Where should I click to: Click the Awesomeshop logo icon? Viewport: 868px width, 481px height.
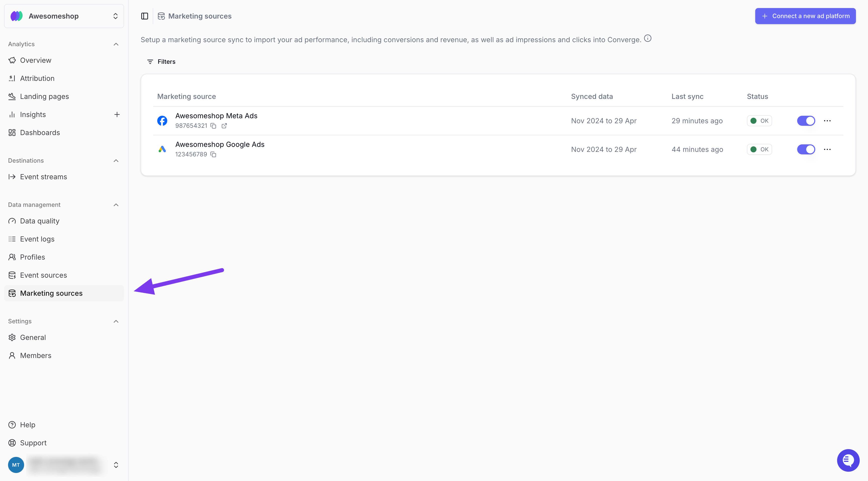[16, 16]
